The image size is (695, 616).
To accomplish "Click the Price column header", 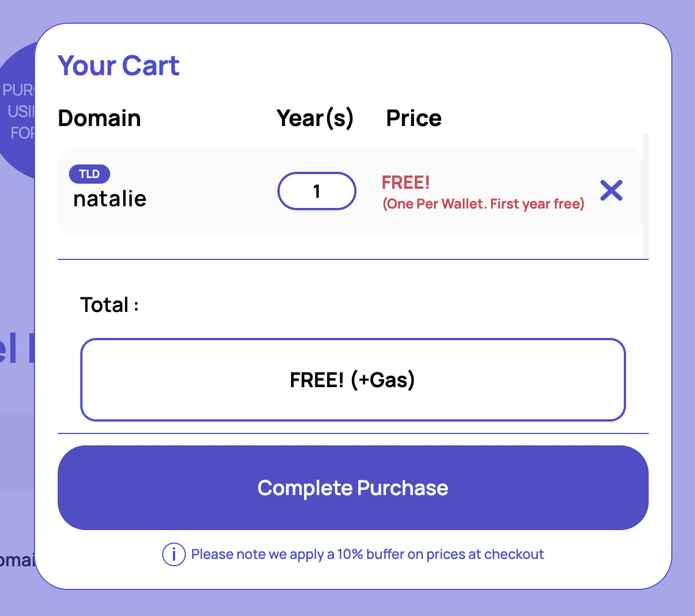I will [414, 118].
